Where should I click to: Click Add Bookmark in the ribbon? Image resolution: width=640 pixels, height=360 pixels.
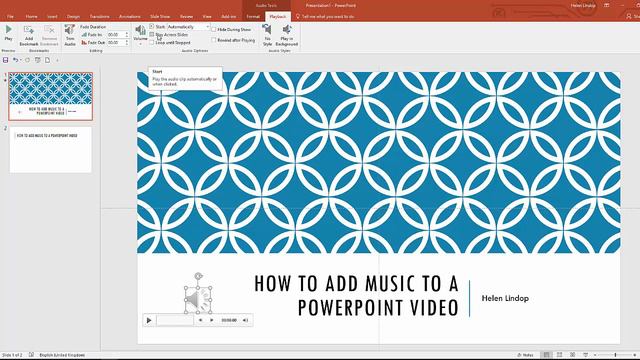29,35
